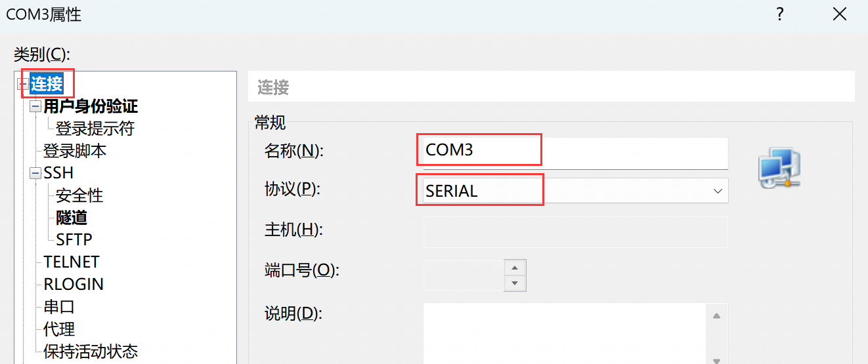Click inside the 说明 description box
The width and height of the screenshot is (868, 364).
[x=565, y=331]
